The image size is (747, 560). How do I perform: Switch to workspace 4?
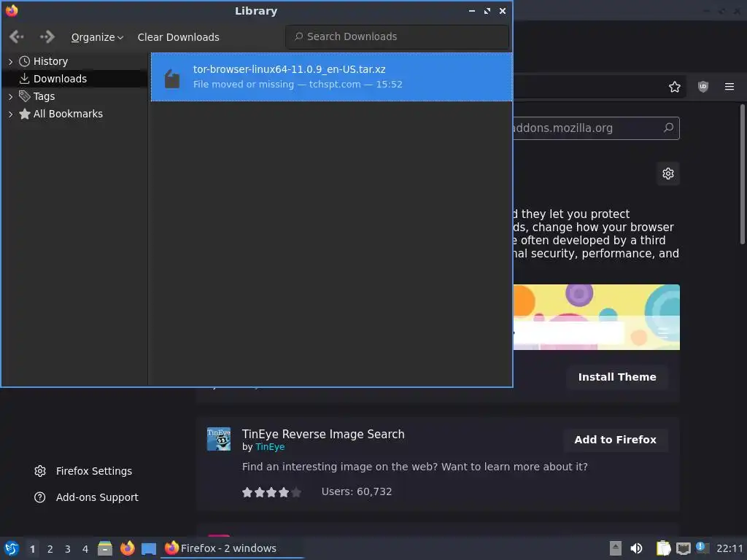(85, 549)
